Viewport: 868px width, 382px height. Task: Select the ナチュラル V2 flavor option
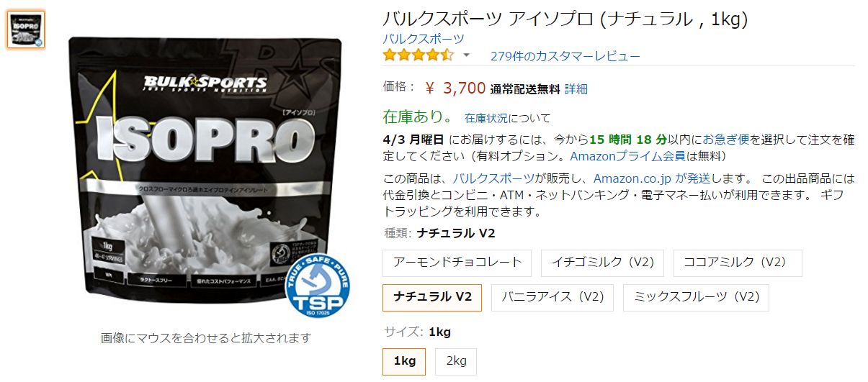pos(432,297)
